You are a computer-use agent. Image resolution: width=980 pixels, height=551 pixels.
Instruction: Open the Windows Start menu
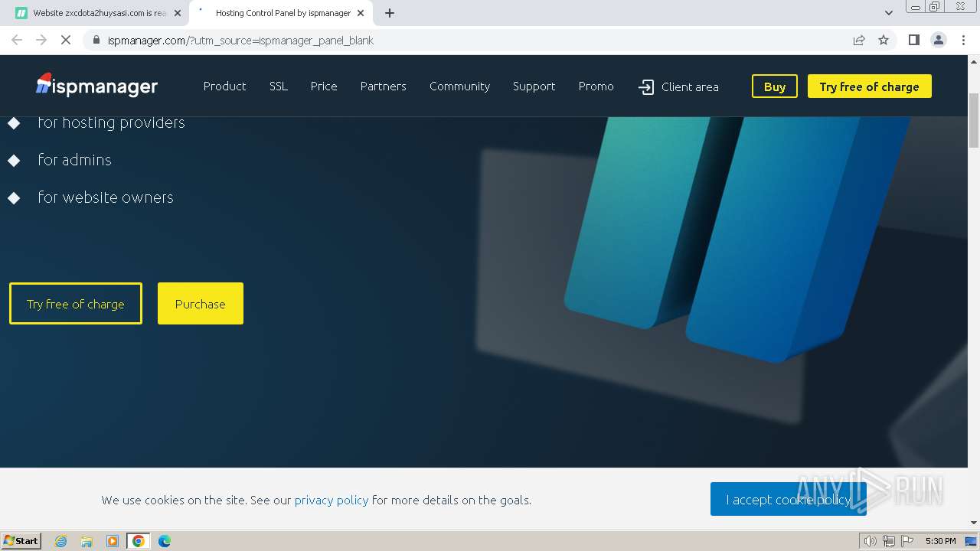pos(21,540)
